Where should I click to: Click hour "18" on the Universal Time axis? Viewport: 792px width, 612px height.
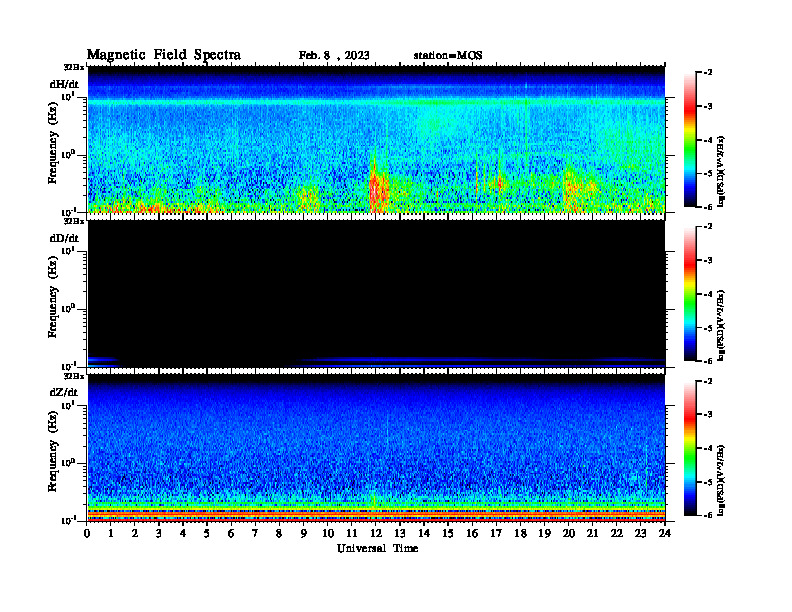tap(520, 533)
